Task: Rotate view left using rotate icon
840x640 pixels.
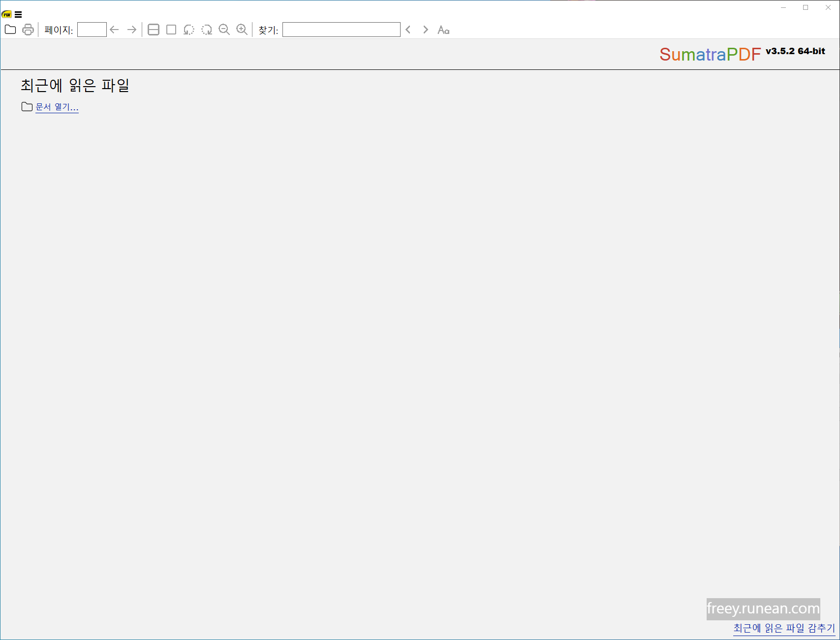Action: click(189, 30)
